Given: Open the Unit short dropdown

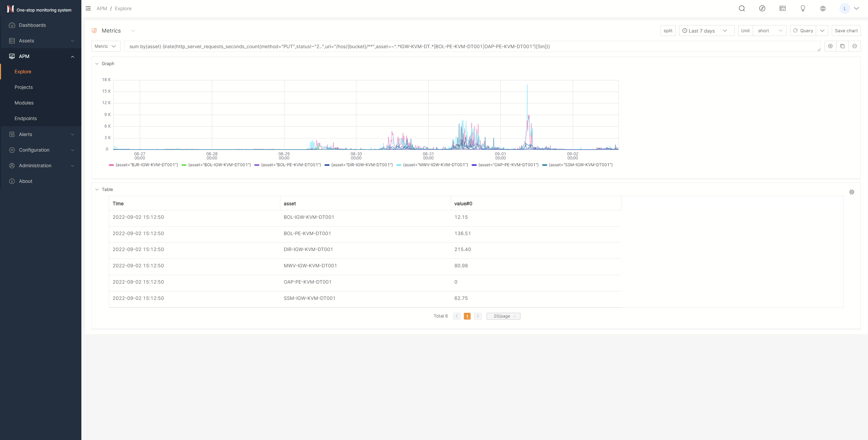Looking at the screenshot, I should (x=769, y=31).
